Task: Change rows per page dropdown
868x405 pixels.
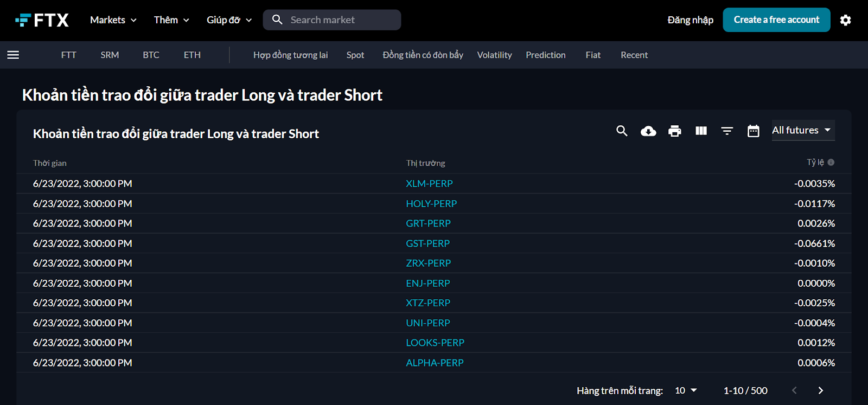Action: [686, 390]
